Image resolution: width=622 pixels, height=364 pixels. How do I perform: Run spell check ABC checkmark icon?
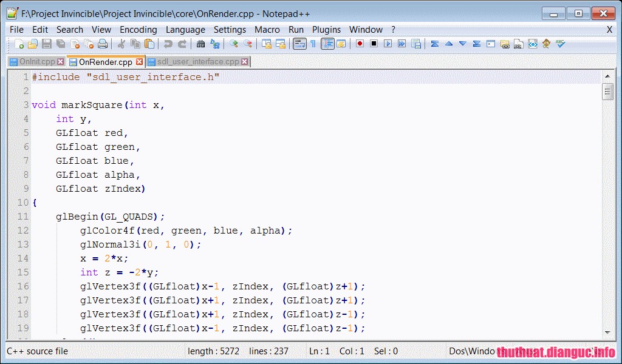click(x=561, y=44)
